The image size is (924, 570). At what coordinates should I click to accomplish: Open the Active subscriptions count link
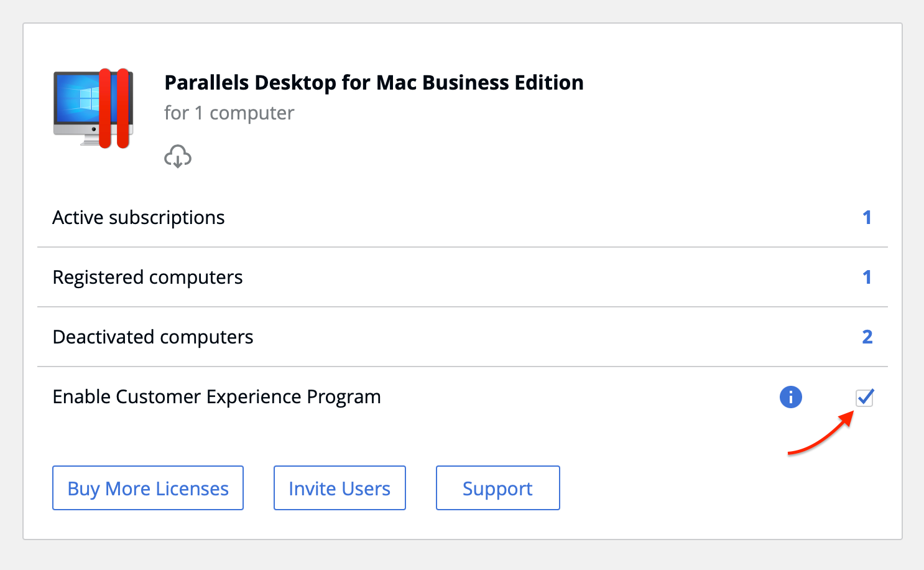[867, 217]
